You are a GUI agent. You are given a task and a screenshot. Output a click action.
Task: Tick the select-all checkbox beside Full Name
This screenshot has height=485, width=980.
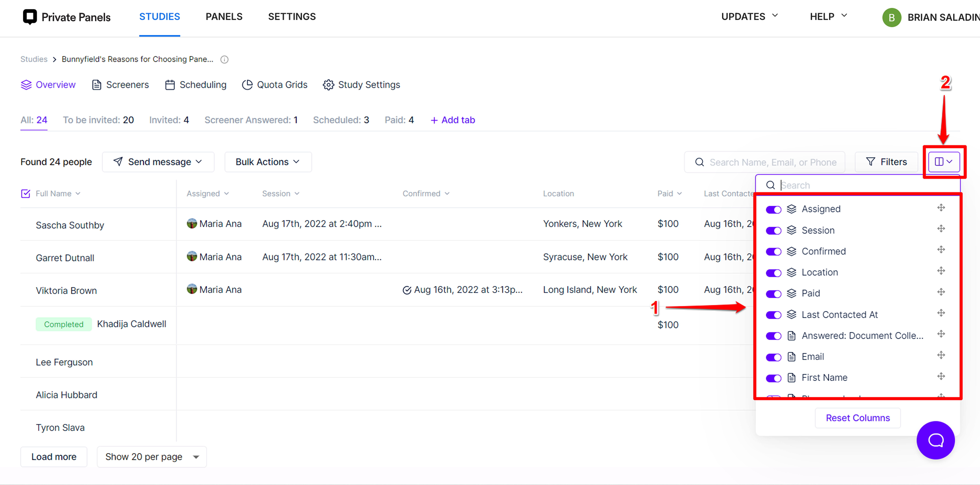click(26, 194)
